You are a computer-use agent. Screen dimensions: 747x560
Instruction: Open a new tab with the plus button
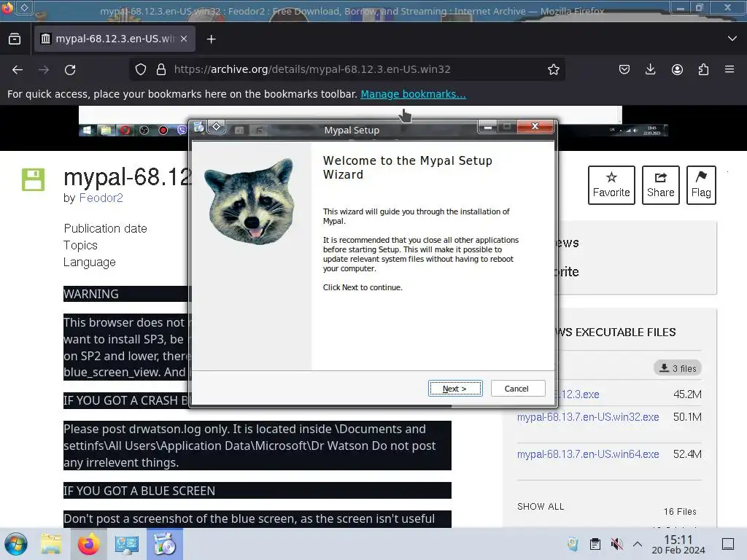211,39
